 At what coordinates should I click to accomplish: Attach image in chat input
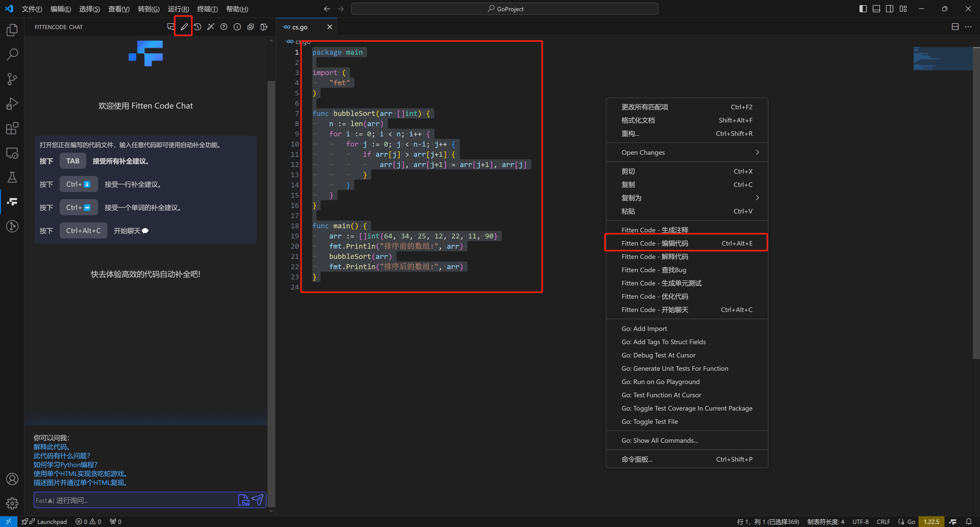point(244,500)
